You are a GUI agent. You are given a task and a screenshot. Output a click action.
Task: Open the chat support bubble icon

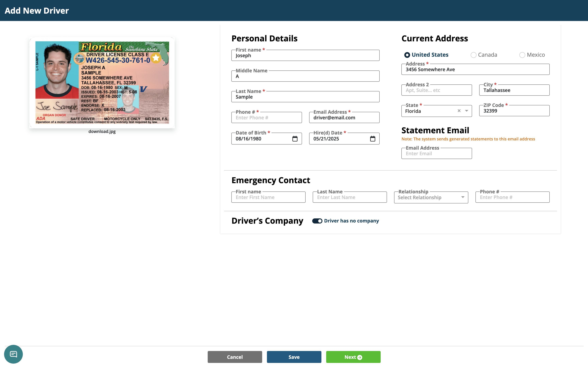pos(13,354)
